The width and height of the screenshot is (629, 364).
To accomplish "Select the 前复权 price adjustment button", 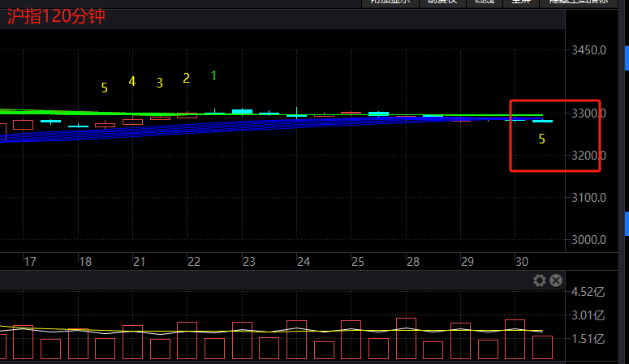I will pyautogui.click(x=442, y=2).
